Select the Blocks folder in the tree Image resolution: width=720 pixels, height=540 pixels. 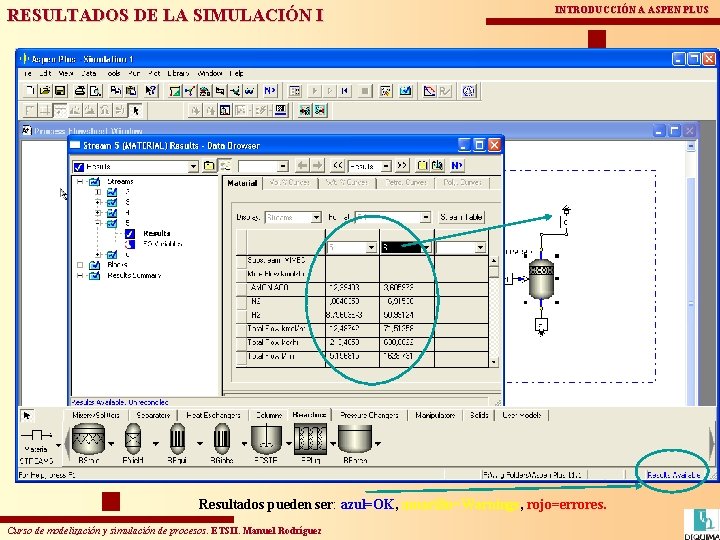117,265
